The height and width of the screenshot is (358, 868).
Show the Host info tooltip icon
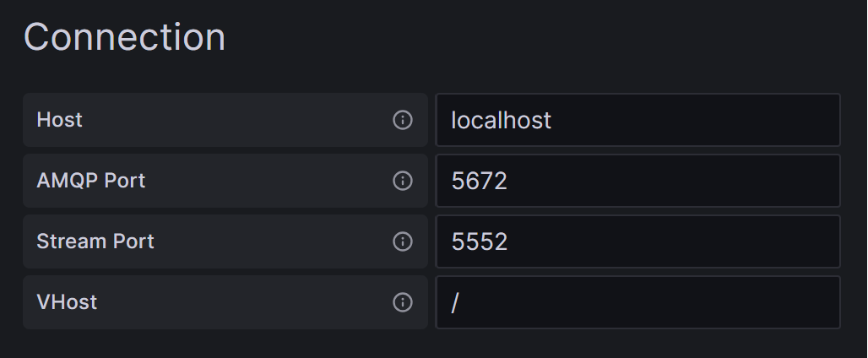tap(403, 120)
